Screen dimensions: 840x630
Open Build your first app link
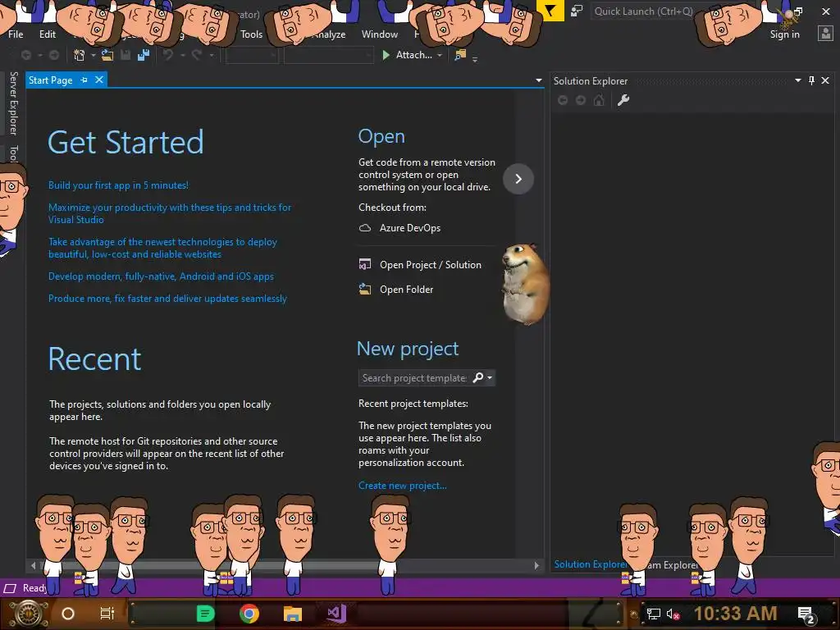coord(118,185)
